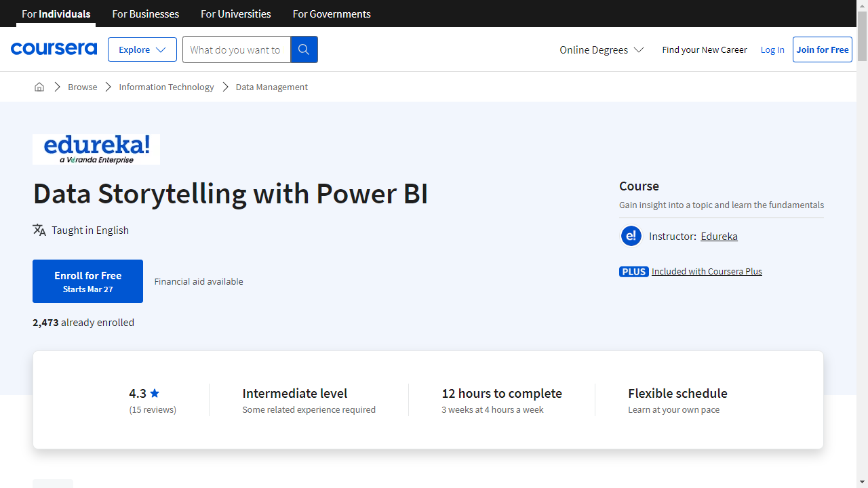The image size is (868, 488).
Task: Click the 2,473 already enrolled text
Action: click(83, 322)
